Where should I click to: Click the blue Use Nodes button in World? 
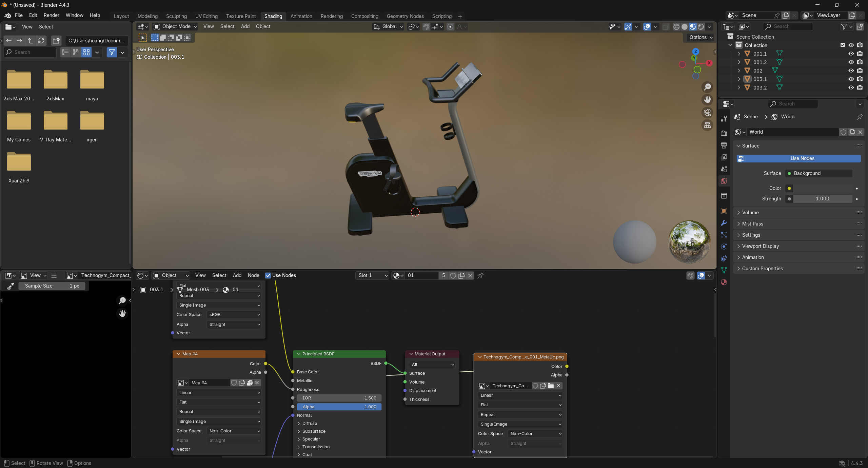(798, 158)
